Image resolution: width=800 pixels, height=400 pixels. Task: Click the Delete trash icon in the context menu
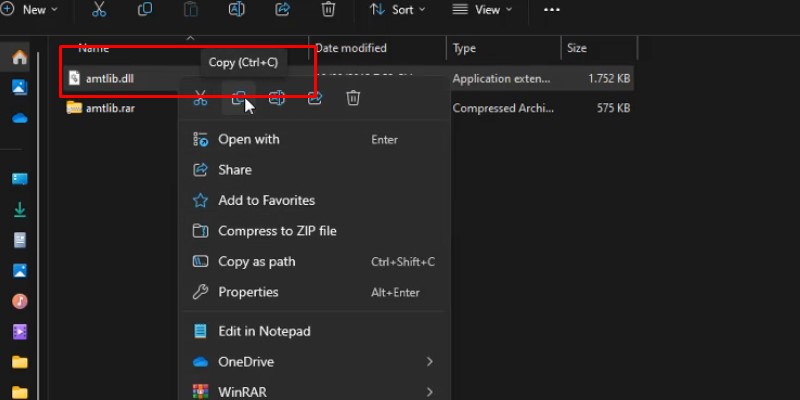tap(353, 98)
